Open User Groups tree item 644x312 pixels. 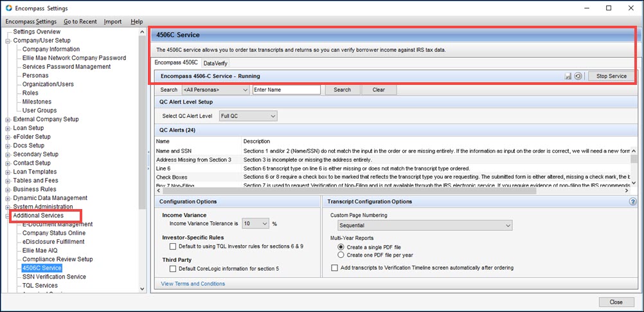(39, 111)
